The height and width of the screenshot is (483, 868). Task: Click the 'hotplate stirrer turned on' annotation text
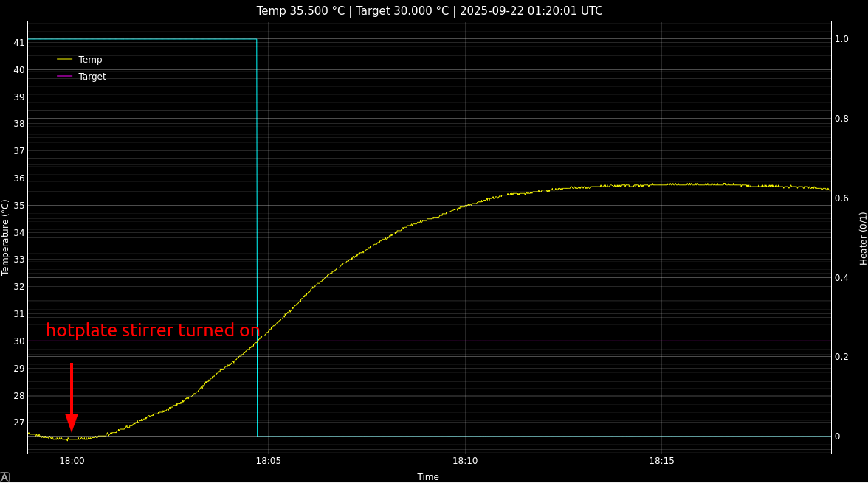[x=153, y=330]
